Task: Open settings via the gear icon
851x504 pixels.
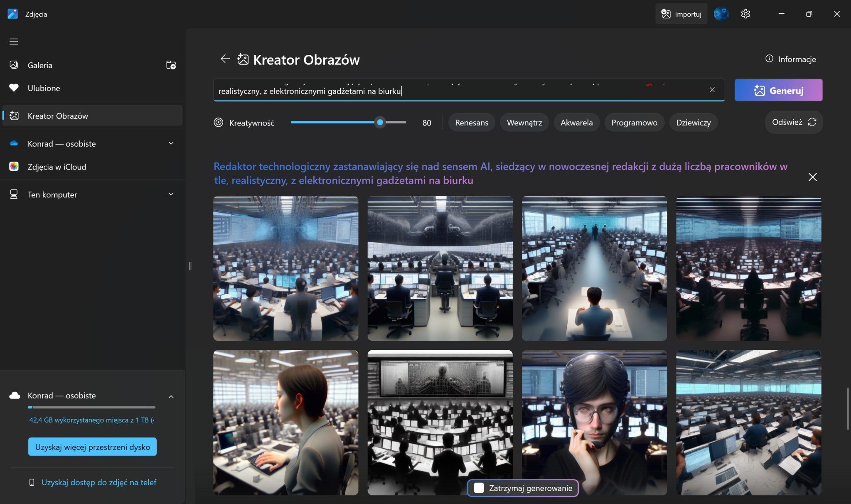Action: (745, 14)
